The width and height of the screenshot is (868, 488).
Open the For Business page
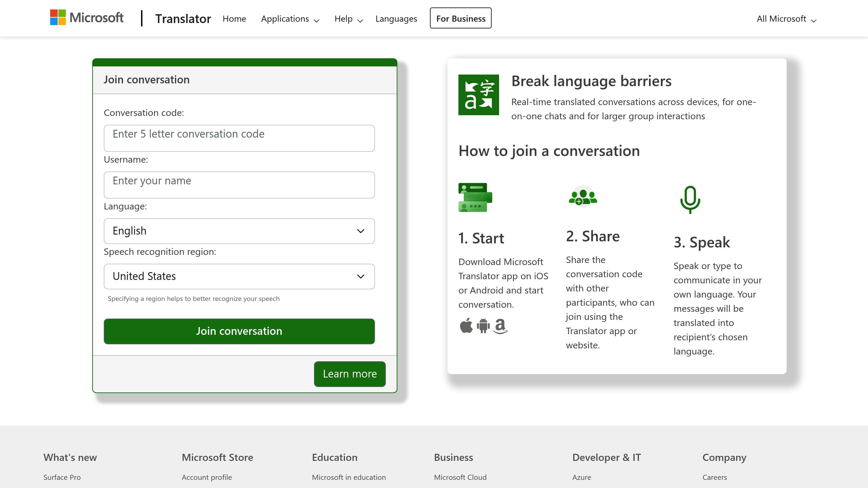click(x=460, y=18)
